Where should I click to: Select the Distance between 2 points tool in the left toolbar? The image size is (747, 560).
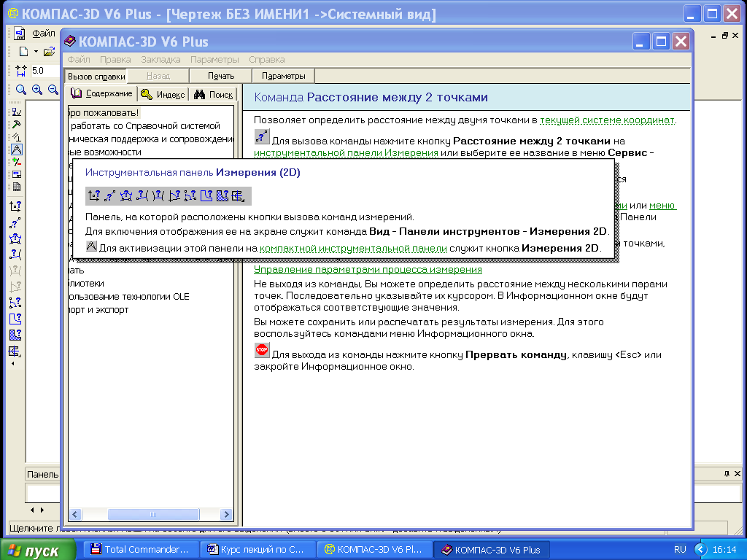(15, 222)
